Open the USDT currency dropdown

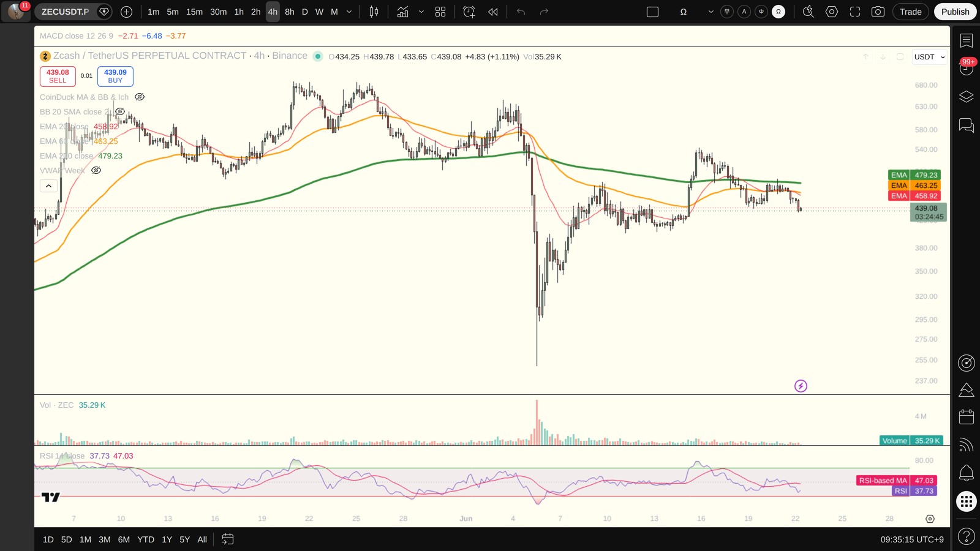coord(929,57)
